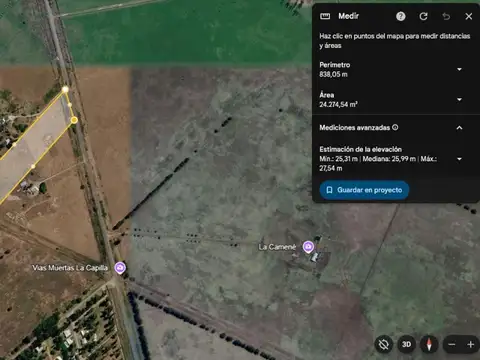Click Guardar en proyecto button
Image resolution: width=480 pixels, height=360 pixels.
[x=364, y=190]
